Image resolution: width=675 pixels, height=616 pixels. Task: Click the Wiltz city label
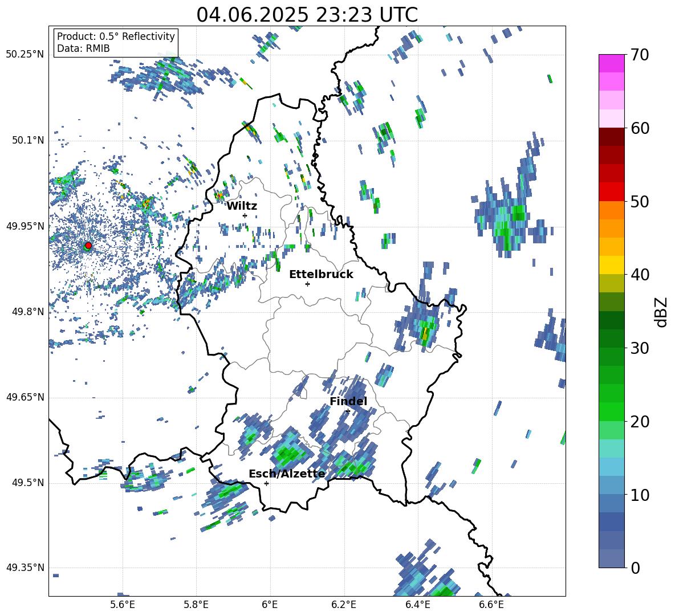pos(242,206)
